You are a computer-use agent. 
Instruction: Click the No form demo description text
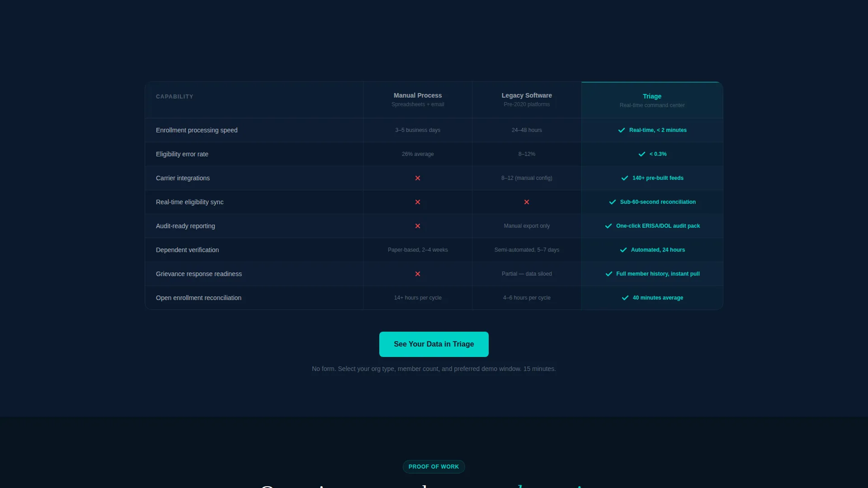coord(434,369)
